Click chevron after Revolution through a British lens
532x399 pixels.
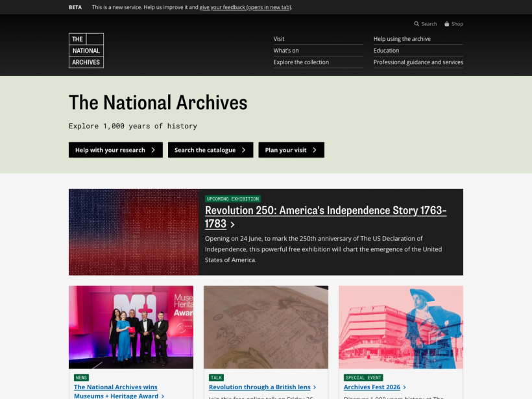coord(315,387)
